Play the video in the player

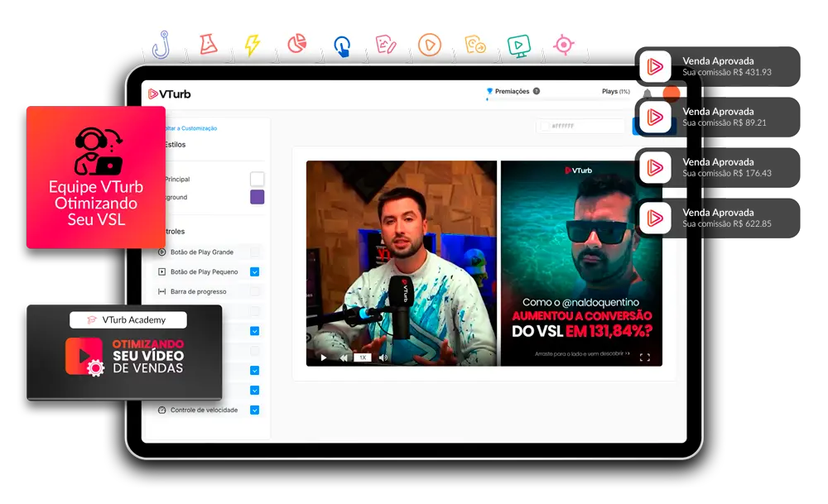[x=324, y=358]
